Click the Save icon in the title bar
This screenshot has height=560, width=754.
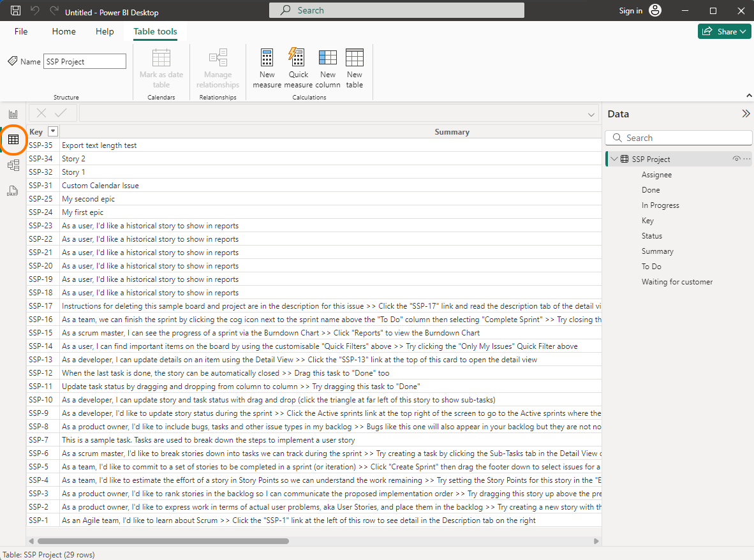pyautogui.click(x=15, y=10)
